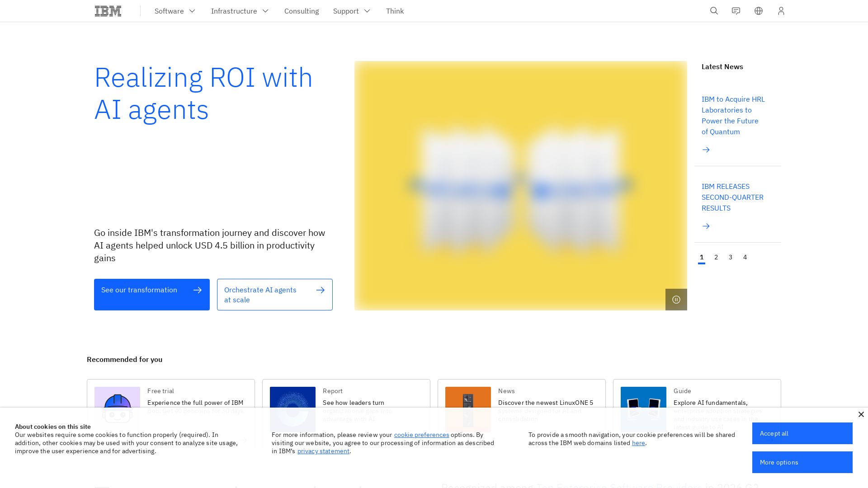Open the 'here' web domains link
The width and height of the screenshot is (868, 488).
pos(638,443)
